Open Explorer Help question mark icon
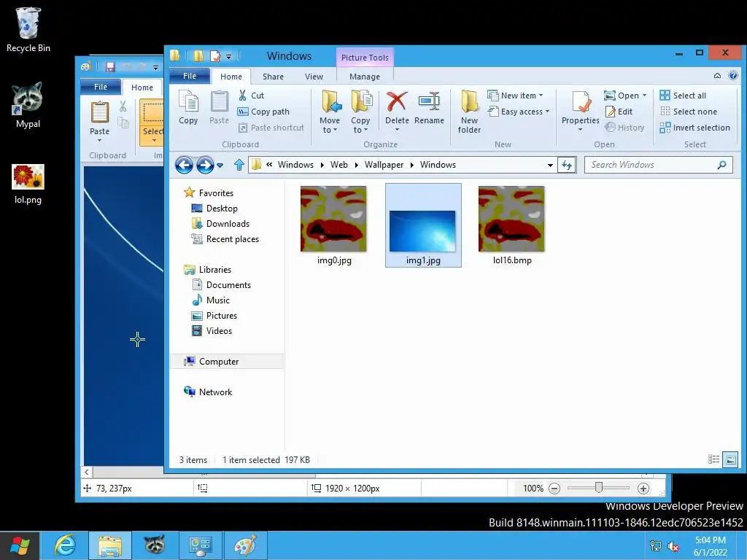Screen dimensions: 747x560 point(733,75)
